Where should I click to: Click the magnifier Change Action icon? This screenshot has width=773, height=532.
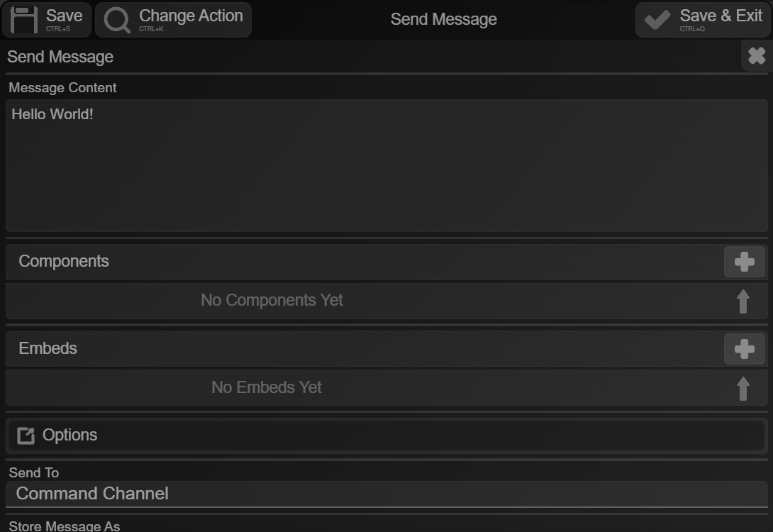point(117,20)
